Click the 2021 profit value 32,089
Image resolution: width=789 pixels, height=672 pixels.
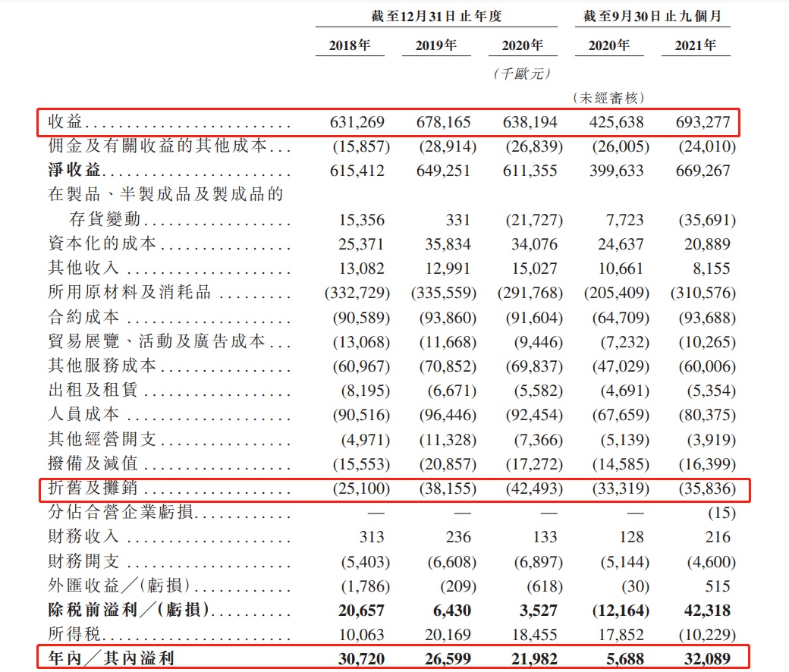(707, 658)
